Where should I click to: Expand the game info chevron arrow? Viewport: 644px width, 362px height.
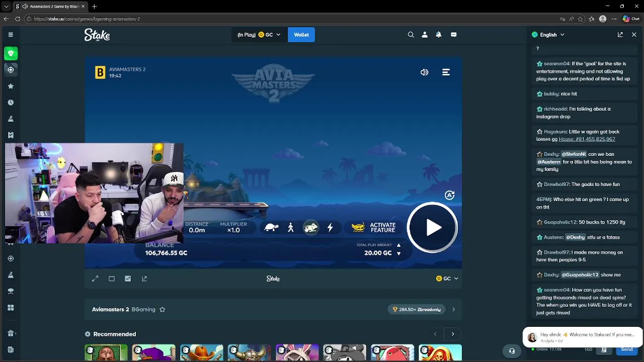453,309
